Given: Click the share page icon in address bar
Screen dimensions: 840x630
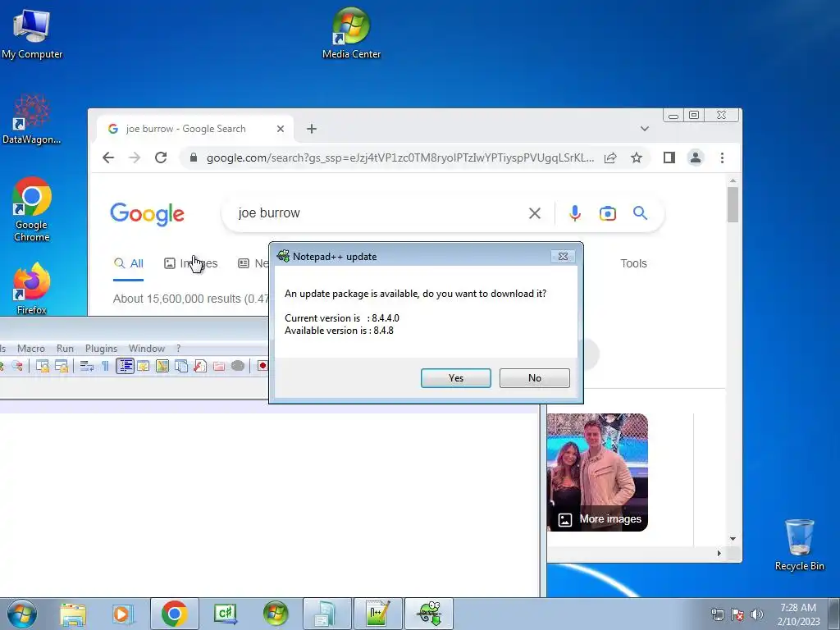Looking at the screenshot, I should coord(610,157).
